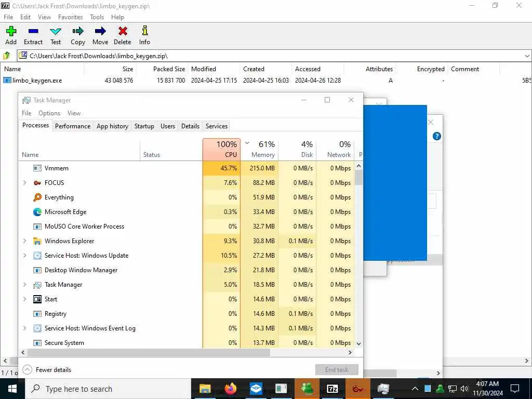Click the help question mark icon
This screenshot has width=532, height=399.
tap(436, 137)
